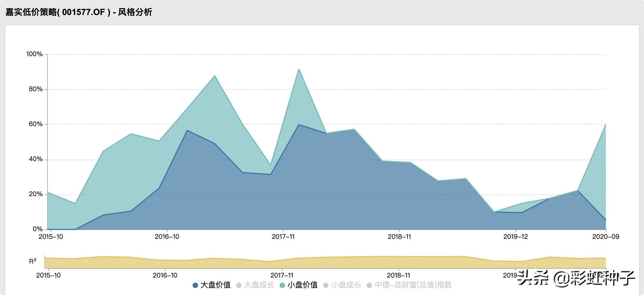Click the 小盘价值 peak above 90%

coord(299,69)
